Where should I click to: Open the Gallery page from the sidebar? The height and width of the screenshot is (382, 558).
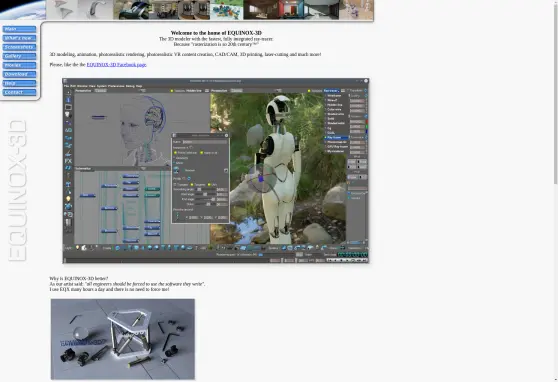coord(19,56)
